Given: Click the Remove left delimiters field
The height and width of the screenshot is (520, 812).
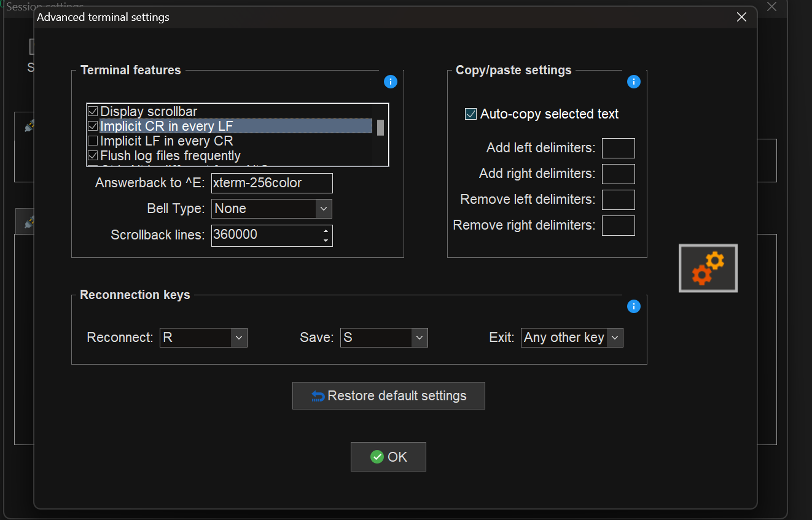Looking at the screenshot, I should [x=618, y=200].
